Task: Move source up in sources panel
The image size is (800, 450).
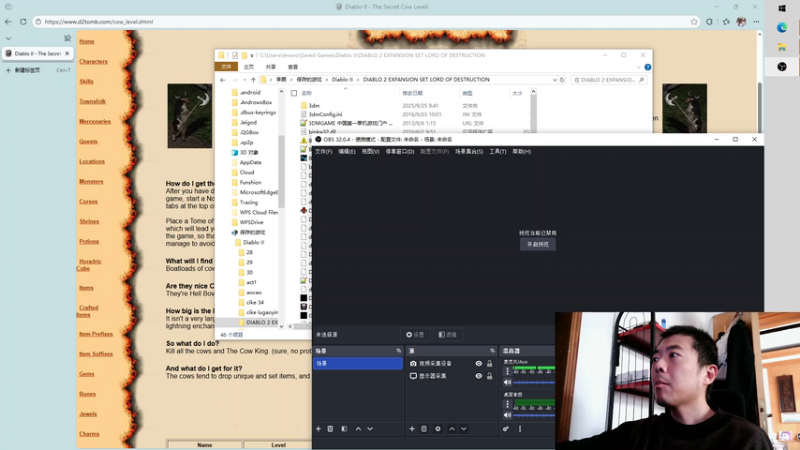Action: pyautogui.click(x=452, y=429)
